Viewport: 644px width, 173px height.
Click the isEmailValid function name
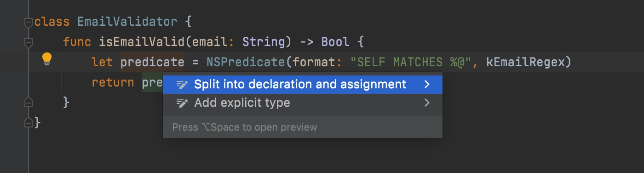pos(142,42)
